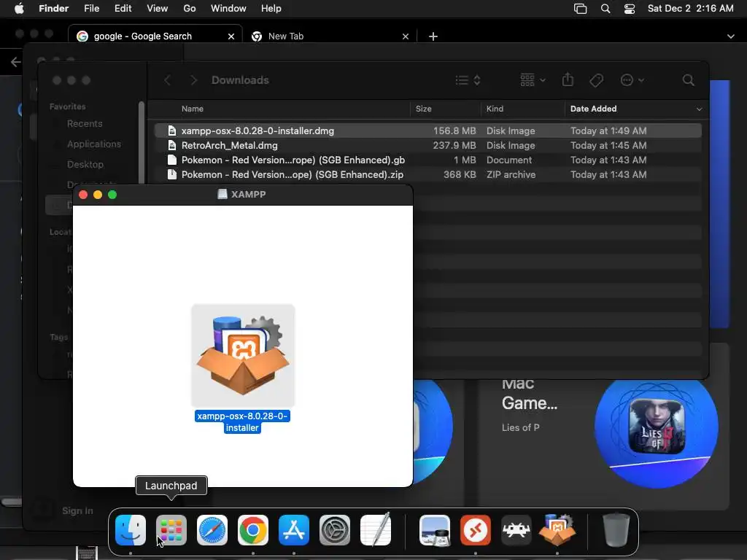
Task: Select Recents in the Finder sidebar
Action: pyautogui.click(x=85, y=124)
